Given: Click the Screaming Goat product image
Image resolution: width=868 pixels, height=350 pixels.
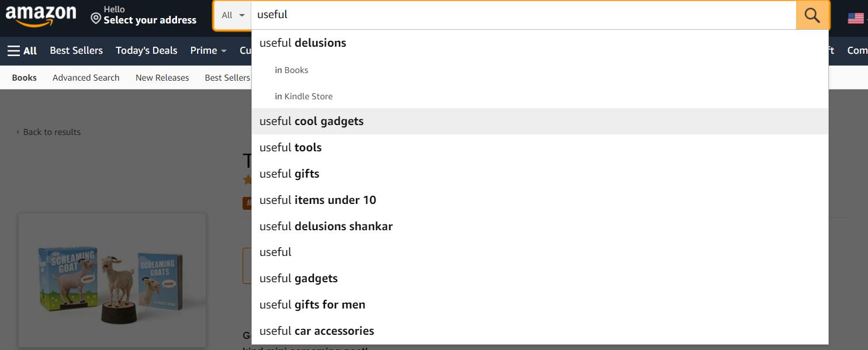Looking at the screenshot, I should click(x=112, y=280).
